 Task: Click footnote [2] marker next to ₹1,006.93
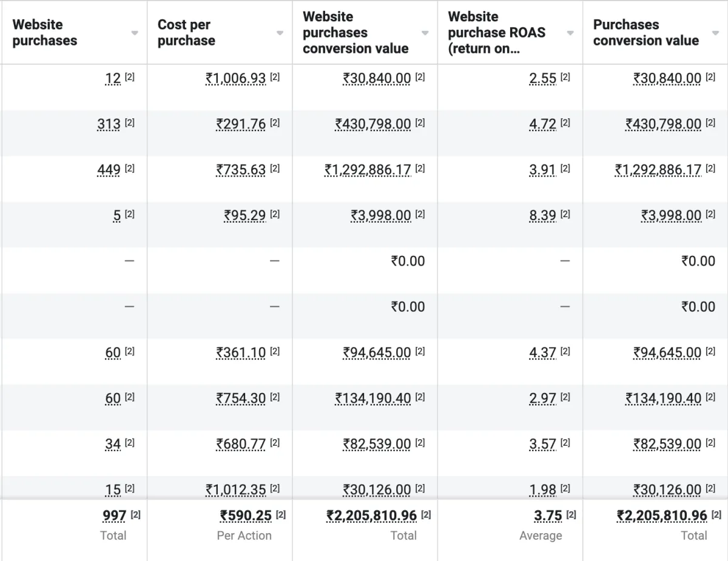point(275,78)
